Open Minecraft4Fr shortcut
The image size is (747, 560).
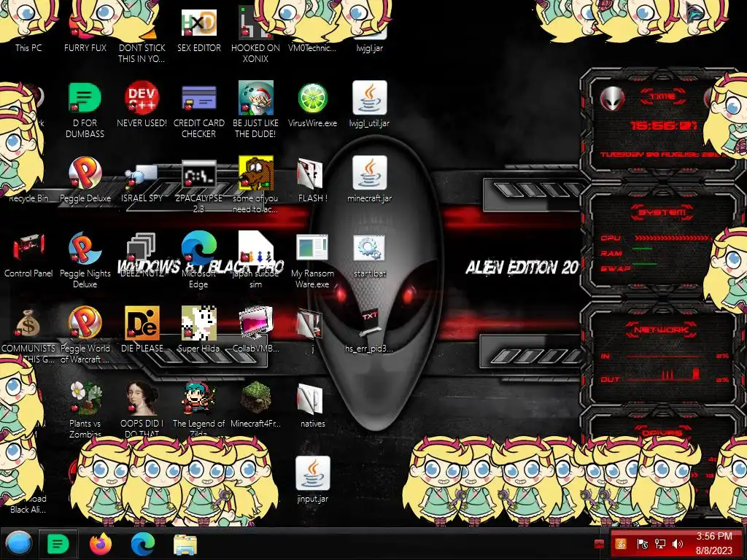[255, 397]
